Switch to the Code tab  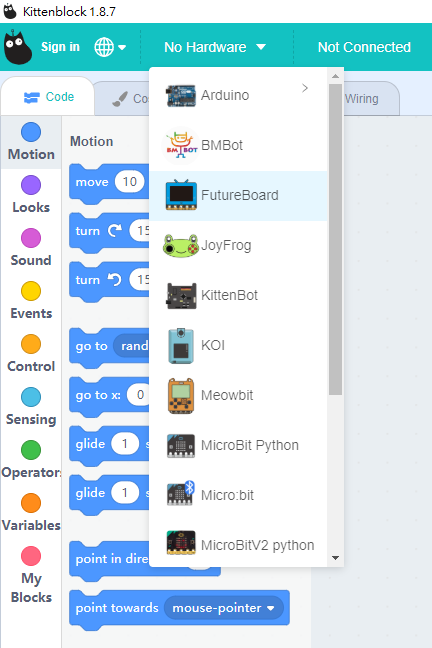48,97
